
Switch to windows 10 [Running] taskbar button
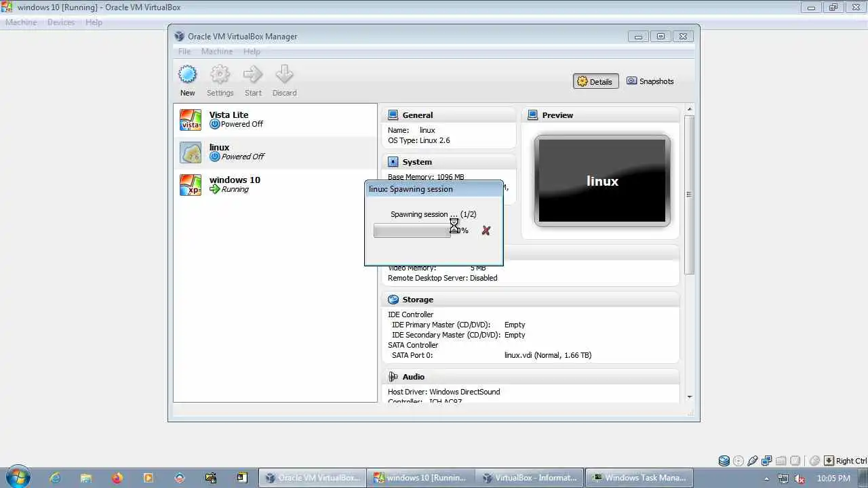(x=420, y=478)
